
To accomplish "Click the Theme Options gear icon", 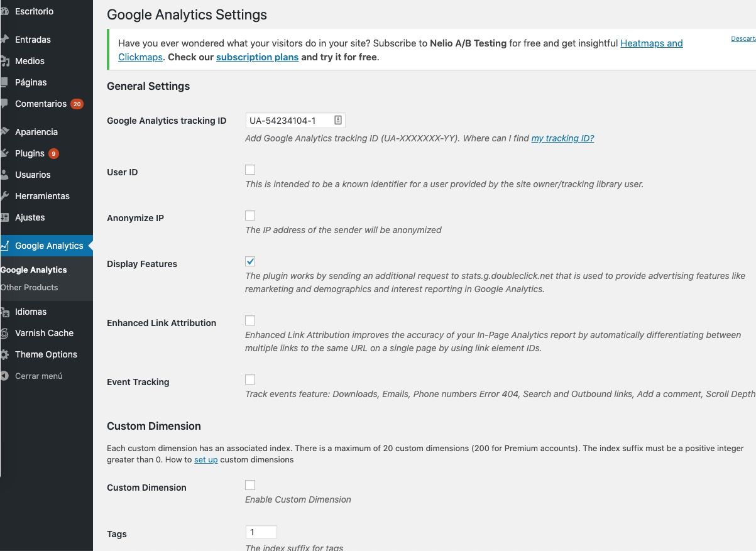I will pyautogui.click(x=4, y=354).
